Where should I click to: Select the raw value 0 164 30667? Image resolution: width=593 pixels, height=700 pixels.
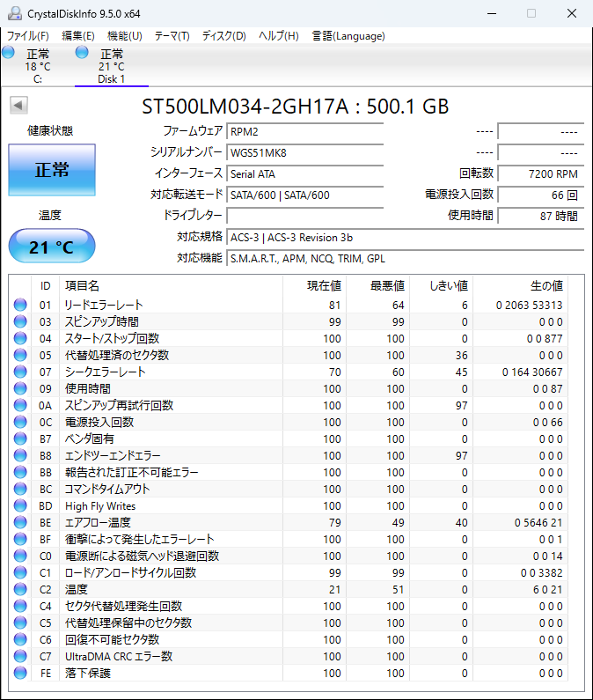point(532,372)
